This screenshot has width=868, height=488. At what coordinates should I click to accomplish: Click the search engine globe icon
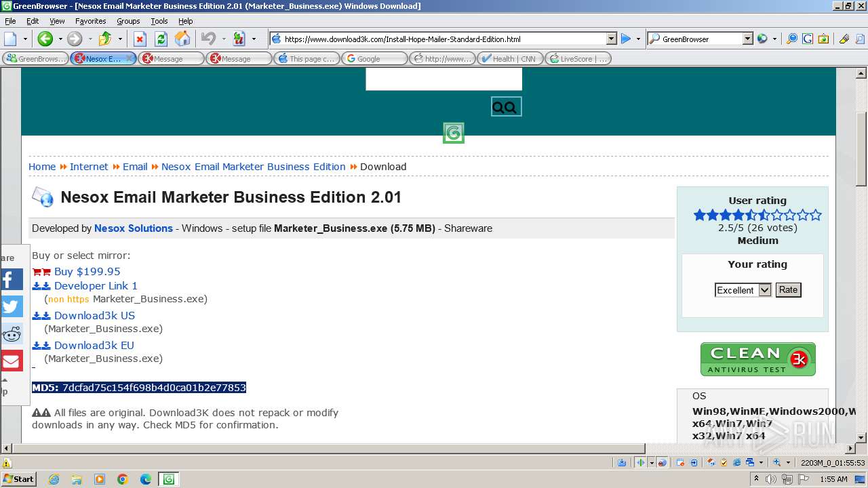pos(762,39)
